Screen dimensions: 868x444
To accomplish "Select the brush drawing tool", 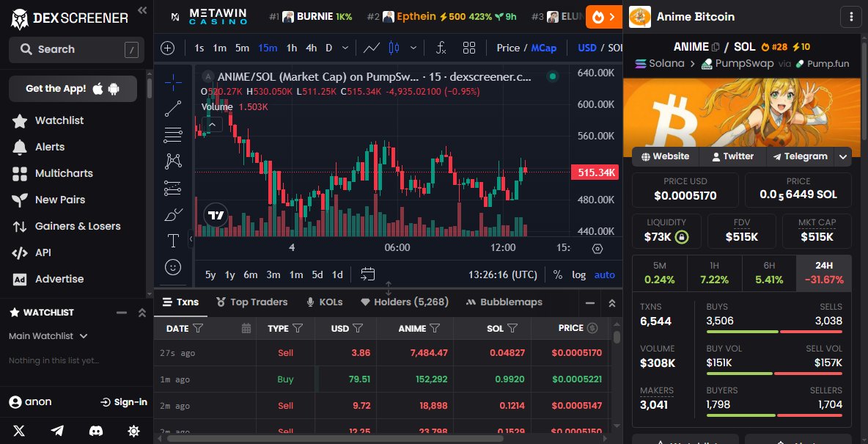I will [173, 214].
